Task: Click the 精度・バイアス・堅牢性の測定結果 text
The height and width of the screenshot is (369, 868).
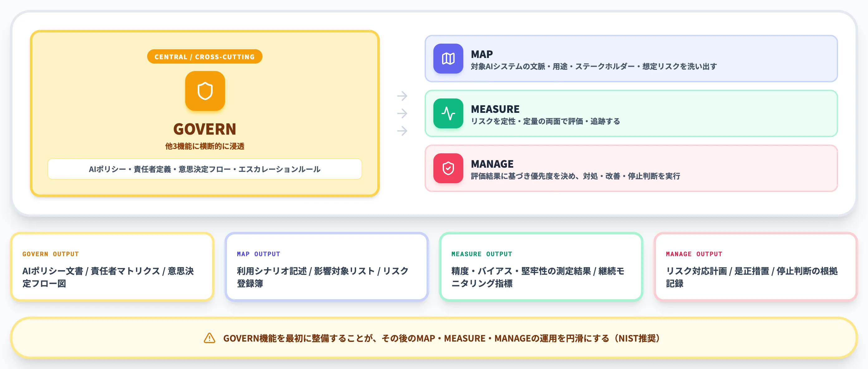Action: pos(538,277)
